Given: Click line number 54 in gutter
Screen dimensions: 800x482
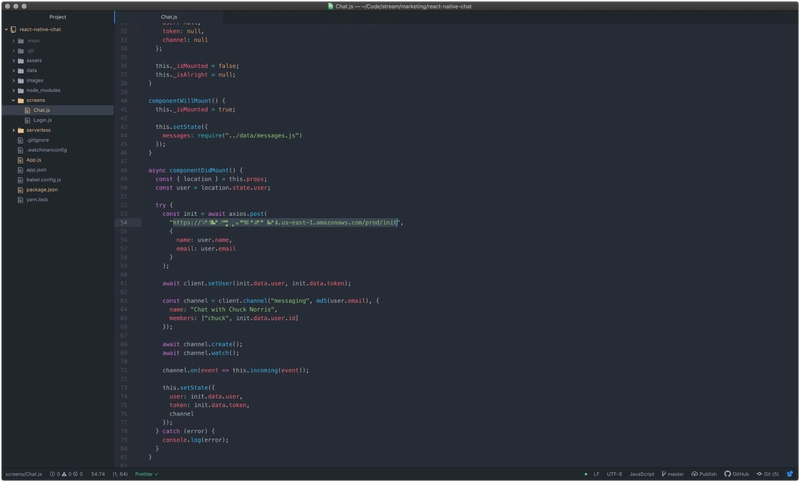Looking at the screenshot, I should (124, 223).
